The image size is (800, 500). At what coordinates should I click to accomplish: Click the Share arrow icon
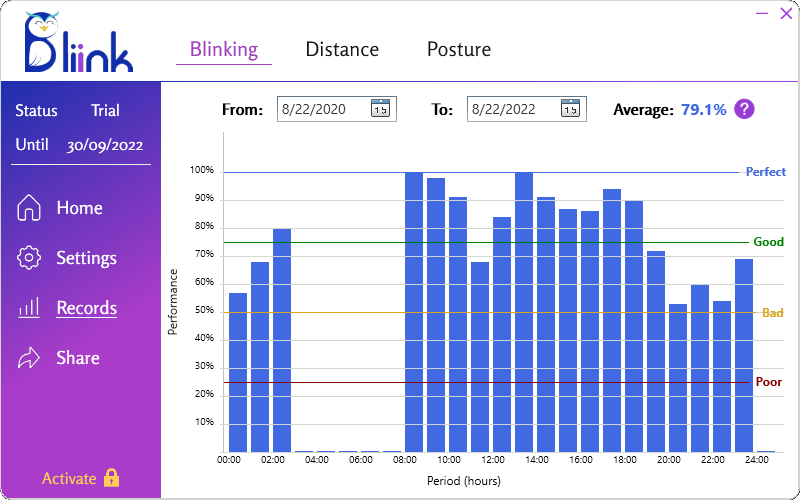click(x=30, y=358)
